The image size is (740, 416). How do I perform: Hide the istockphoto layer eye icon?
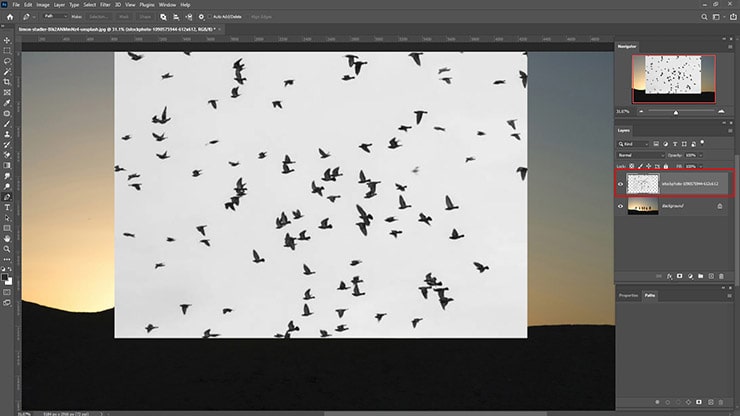(621, 184)
